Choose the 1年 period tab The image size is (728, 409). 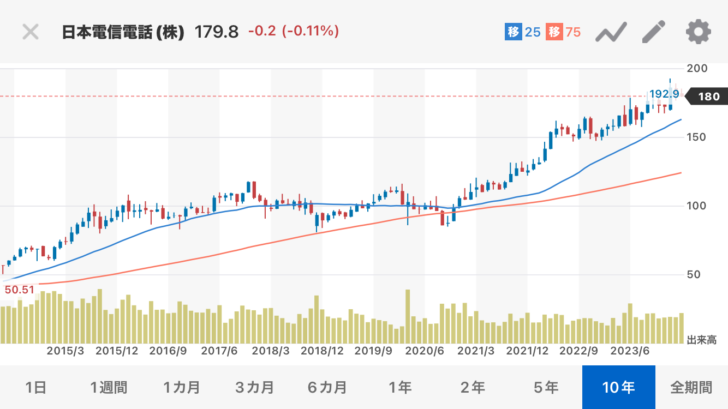tap(400, 387)
